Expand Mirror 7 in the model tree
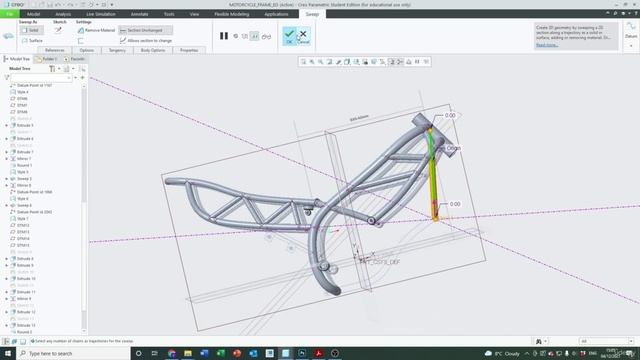 7,158
